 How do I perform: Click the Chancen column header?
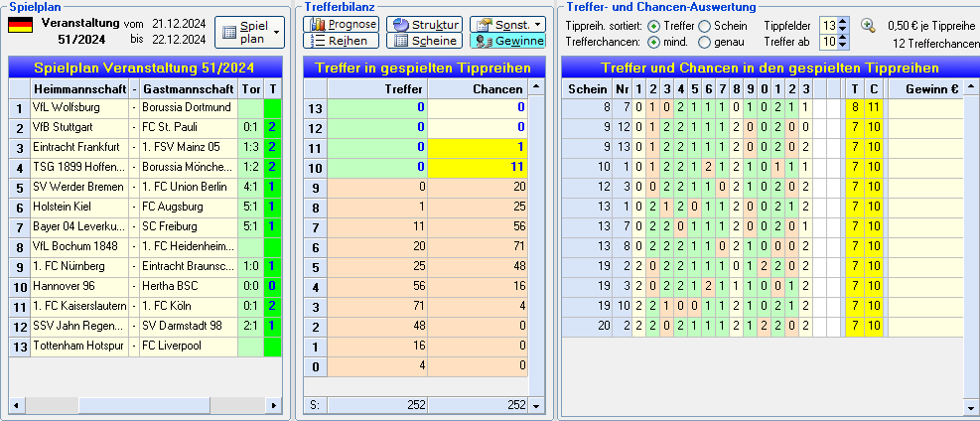(479, 88)
